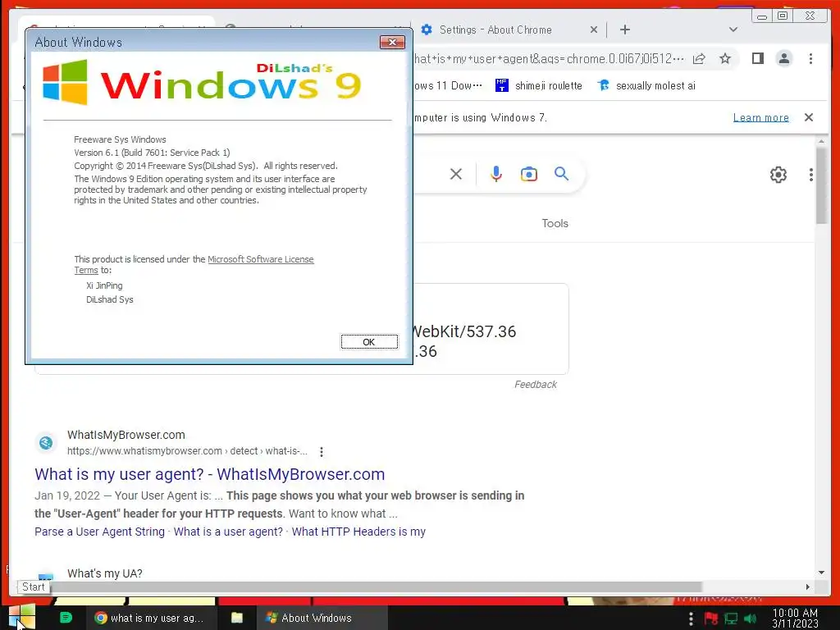Open Chrome's three-dot menu
The image size is (840, 630).
click(810, 58)
